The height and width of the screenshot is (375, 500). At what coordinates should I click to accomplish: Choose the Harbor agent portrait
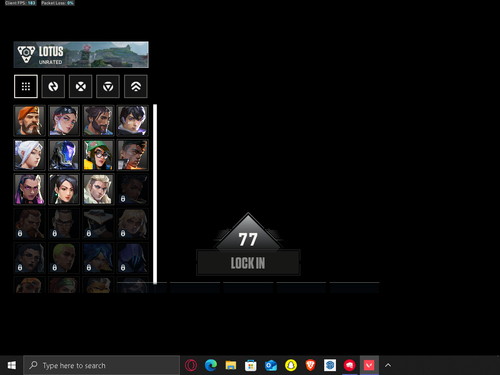[x=98, y=121]
